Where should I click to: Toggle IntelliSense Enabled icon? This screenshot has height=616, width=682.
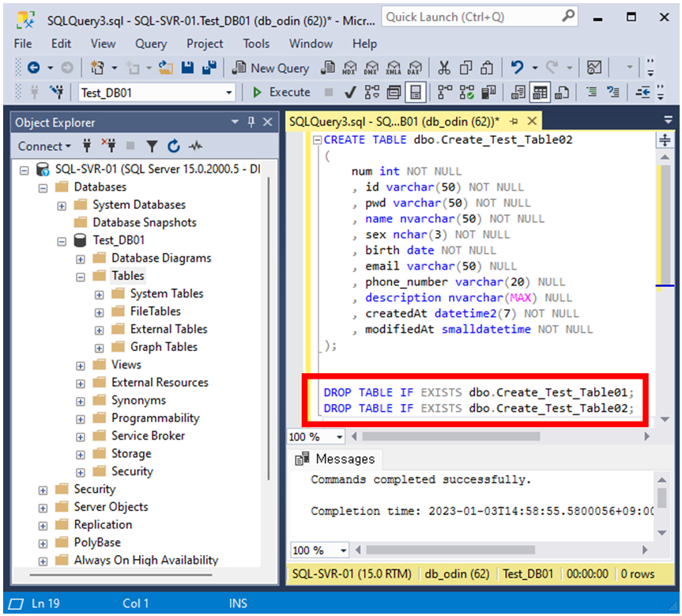[416, 93]
